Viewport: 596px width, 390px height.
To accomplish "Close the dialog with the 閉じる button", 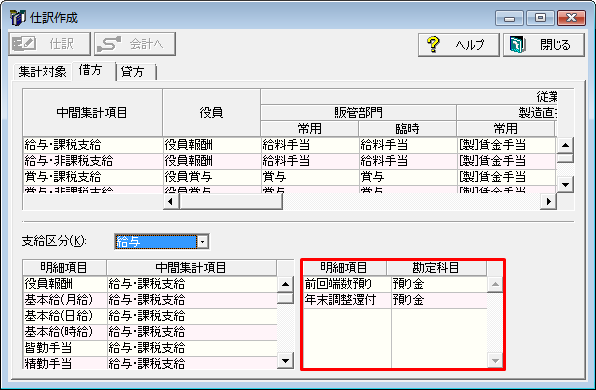I will pyautogui.click(x=544, y=45).
